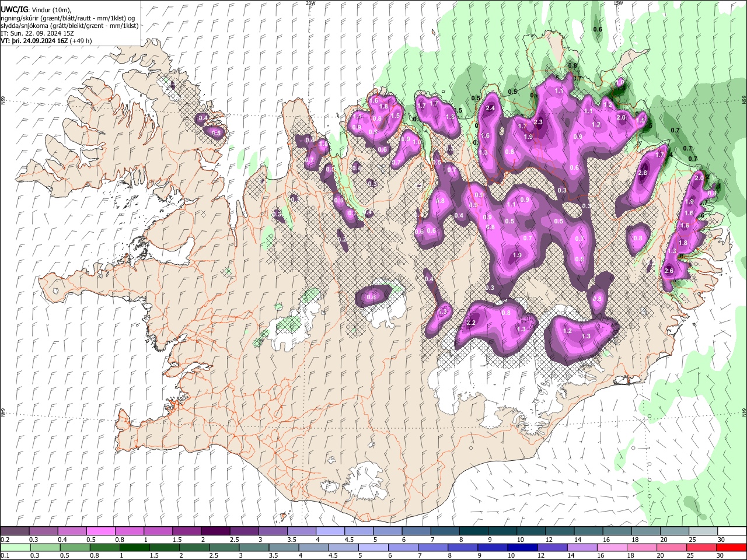
Task: Click the 2.8 snowfall value on the map
Action: point(643,173)
